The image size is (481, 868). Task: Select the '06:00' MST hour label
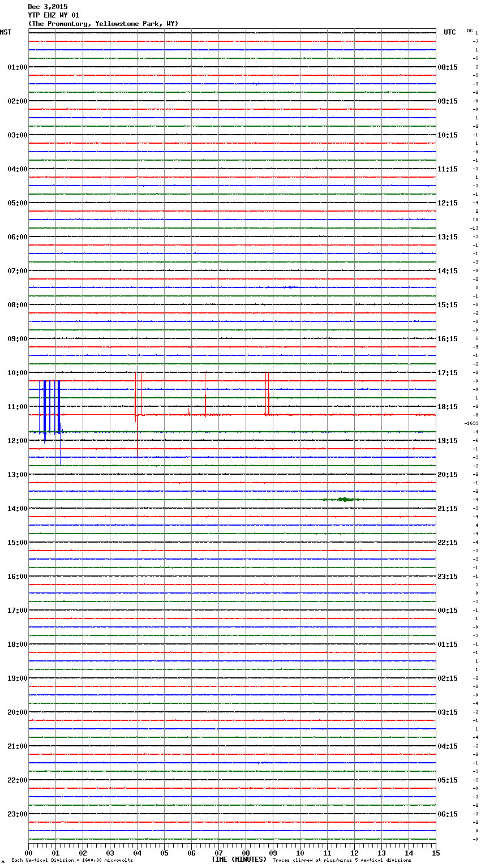click(x=17, y=237)
